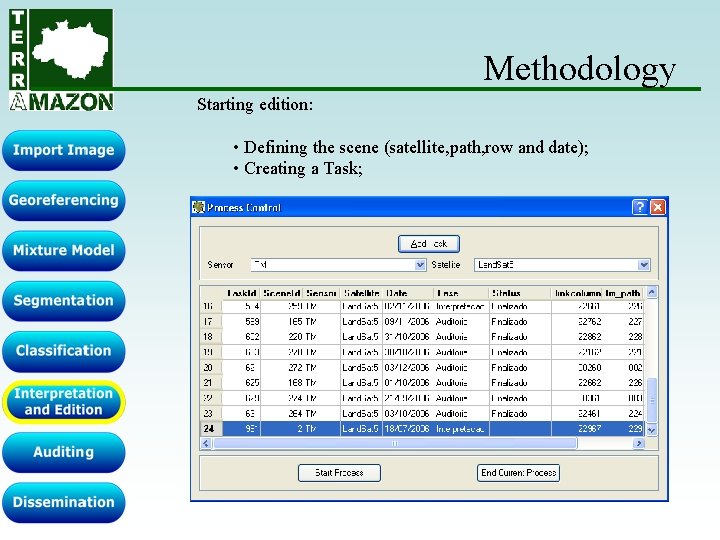Click the Start Process button
The height and width of the screenshot is (540, 720).
click(339, 473)
